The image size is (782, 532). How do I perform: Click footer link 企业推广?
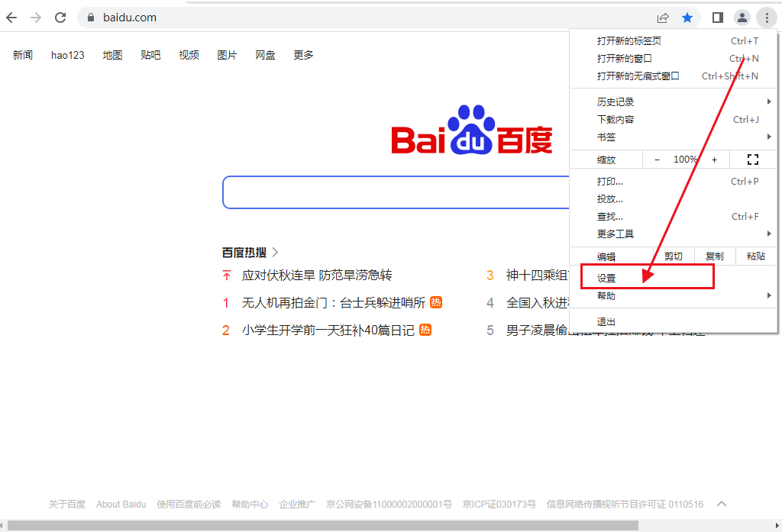click(297, 504)
